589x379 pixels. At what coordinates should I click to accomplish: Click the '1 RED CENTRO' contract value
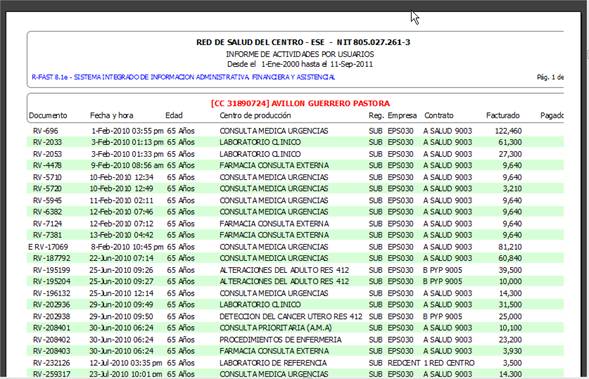[449, 363]
